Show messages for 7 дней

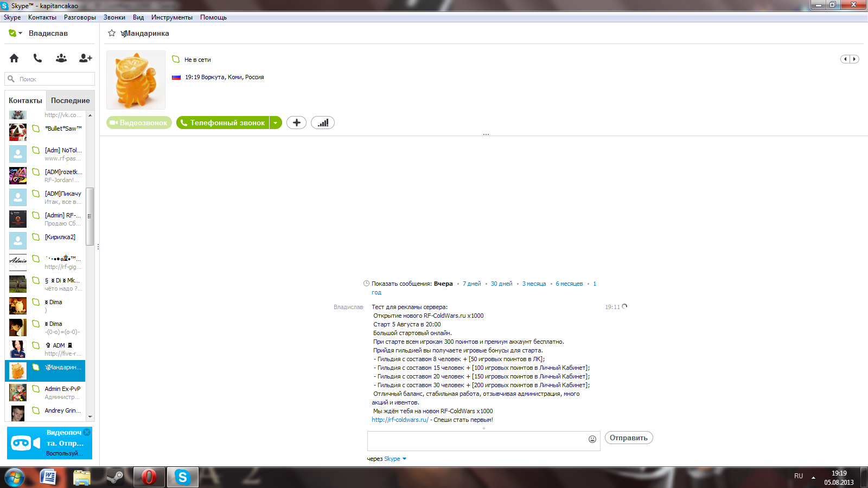pos(472,284)
